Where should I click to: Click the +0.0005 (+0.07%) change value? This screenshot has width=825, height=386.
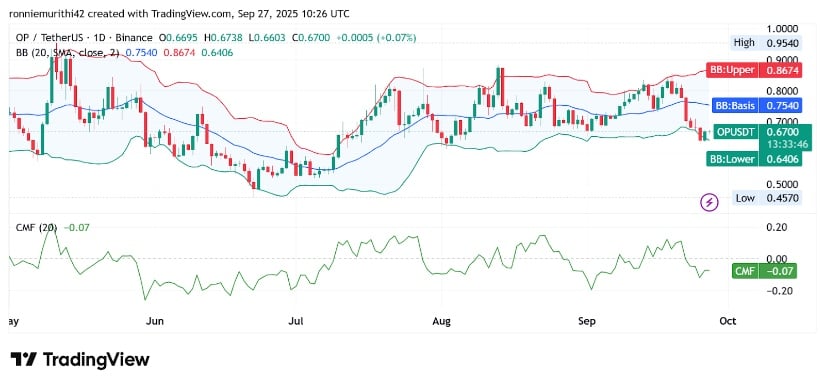coord(377,38)
